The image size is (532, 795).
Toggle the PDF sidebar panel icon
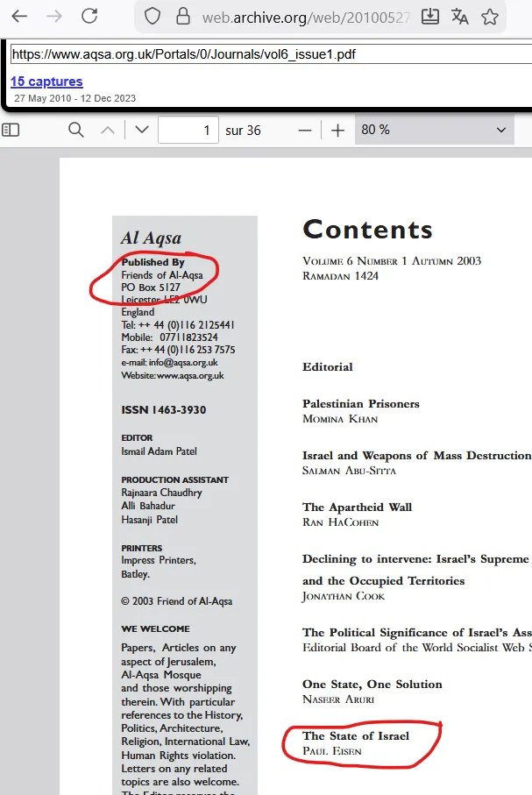point(11,131)
